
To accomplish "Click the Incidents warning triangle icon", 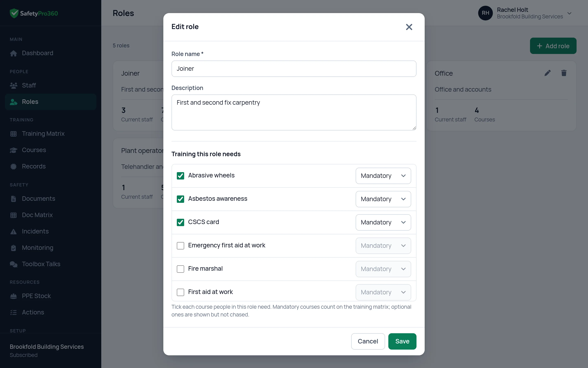I will click(x=14, y=231).
